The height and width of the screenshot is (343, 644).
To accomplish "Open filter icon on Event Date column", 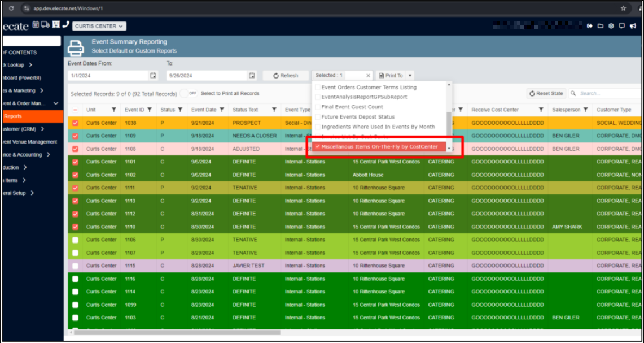I will point(222,110).
